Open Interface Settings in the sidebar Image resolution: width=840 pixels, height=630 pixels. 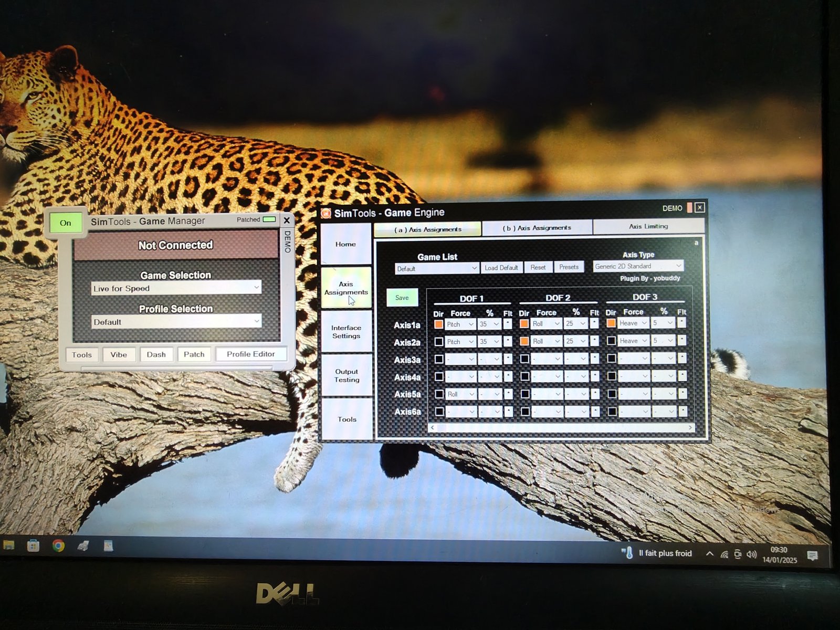[x=346, y=332]
